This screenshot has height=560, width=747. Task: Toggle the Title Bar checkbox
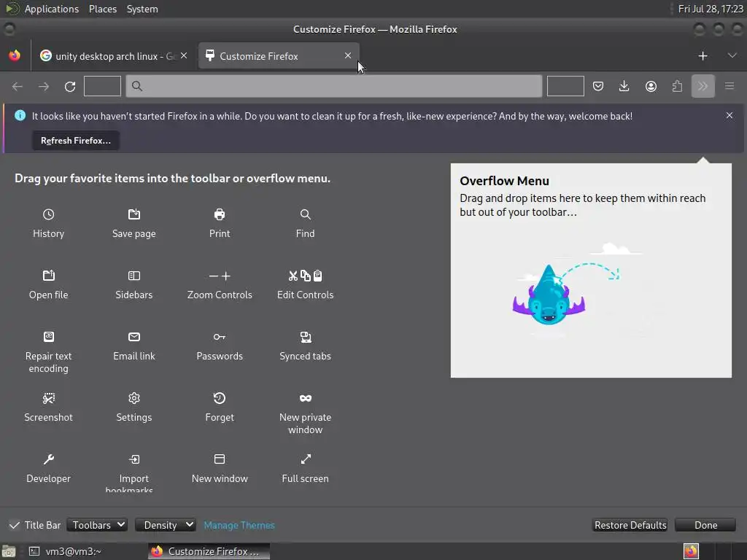[x=15, y=525]
